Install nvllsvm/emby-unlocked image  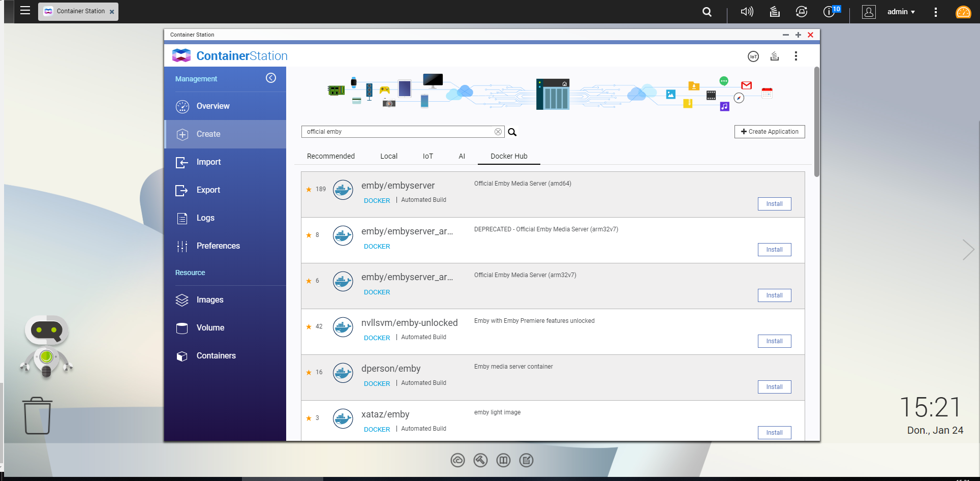tap(775, 341)
